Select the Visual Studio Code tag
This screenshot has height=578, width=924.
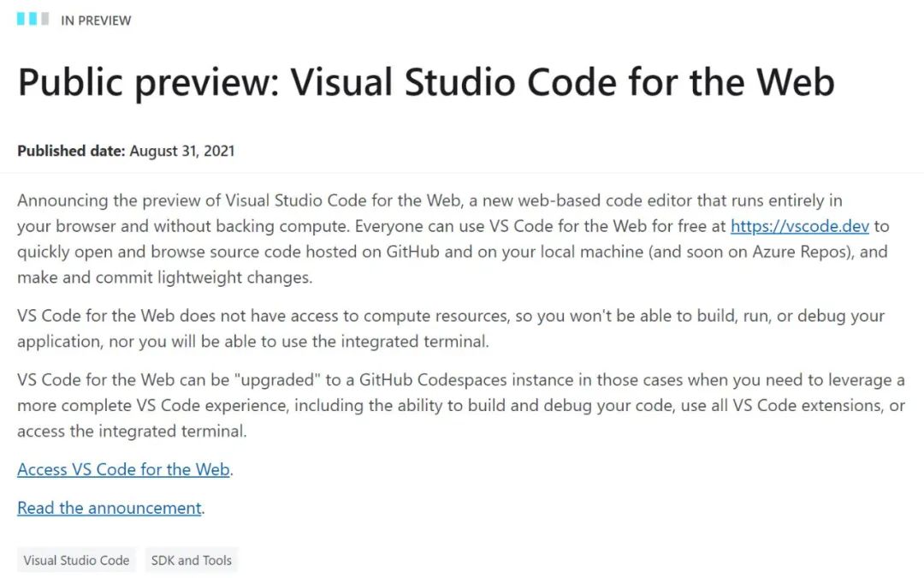(76, 560)
